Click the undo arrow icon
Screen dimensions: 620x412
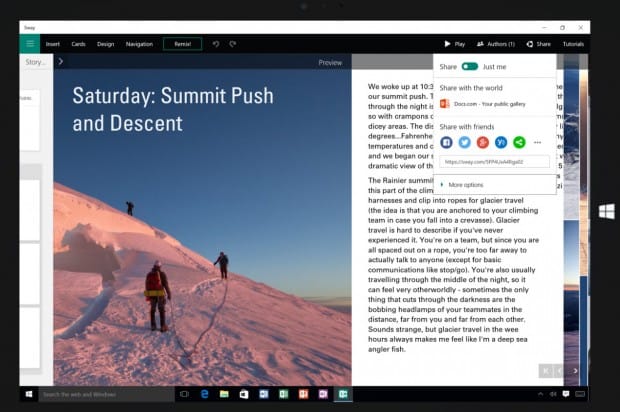click(x=215, y=44)
